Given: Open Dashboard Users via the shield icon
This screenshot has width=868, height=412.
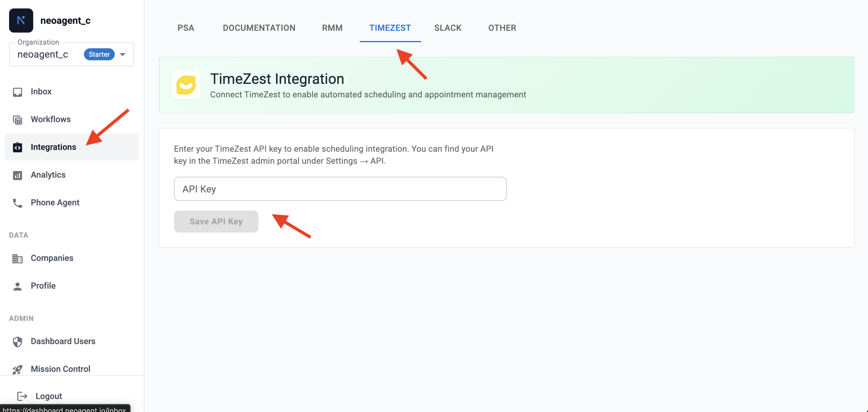Looking at the screenshot, I should 17,341.
